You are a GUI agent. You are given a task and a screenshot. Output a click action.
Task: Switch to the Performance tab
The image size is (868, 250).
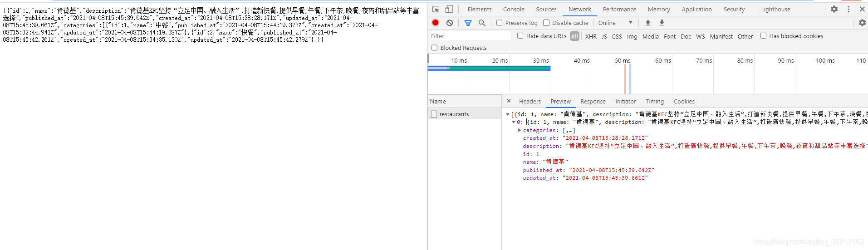tap(619, 9)
